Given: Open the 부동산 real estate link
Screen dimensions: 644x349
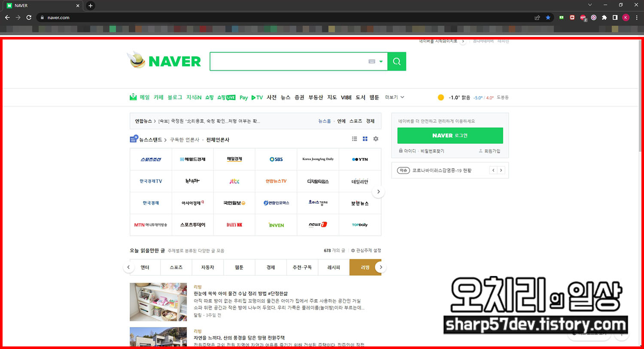Looking at the screenshot, I should pyautogui.click(x=316, y=97).
